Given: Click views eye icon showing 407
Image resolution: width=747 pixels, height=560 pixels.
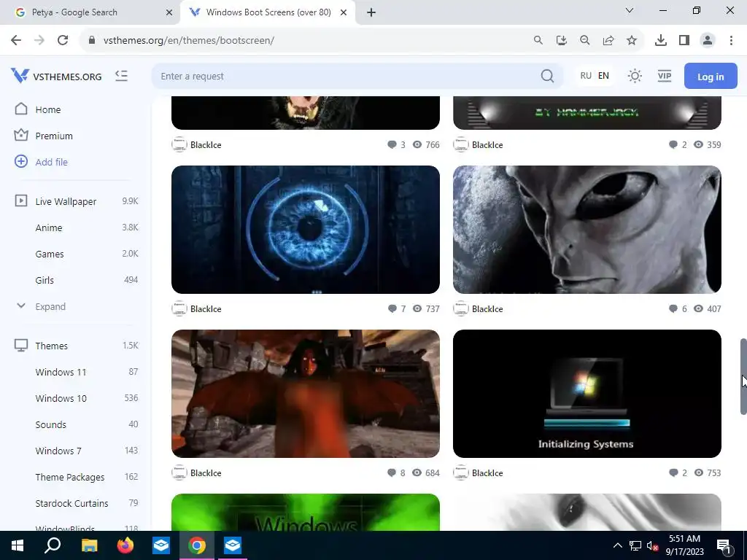Looking at the screenshot, I should click(x=698, y=308).
